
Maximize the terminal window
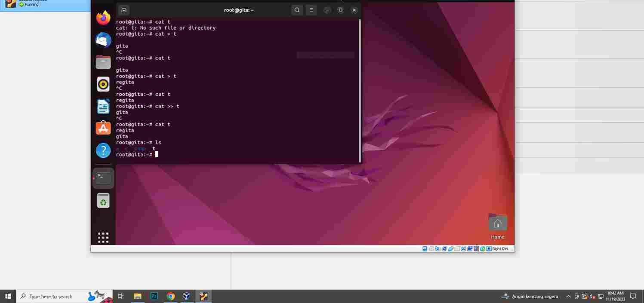pos(341,10)
